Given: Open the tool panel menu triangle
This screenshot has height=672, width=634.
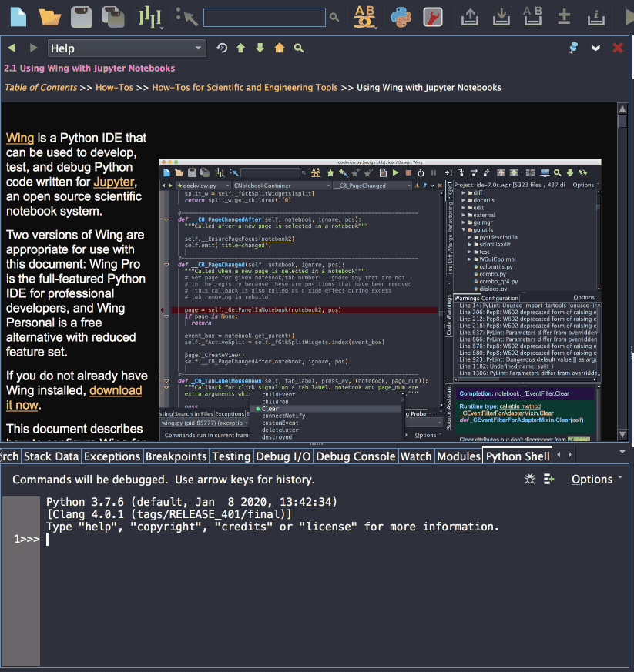Looking at the screenshot, I should pyautogui.click(x=622, y=452).
